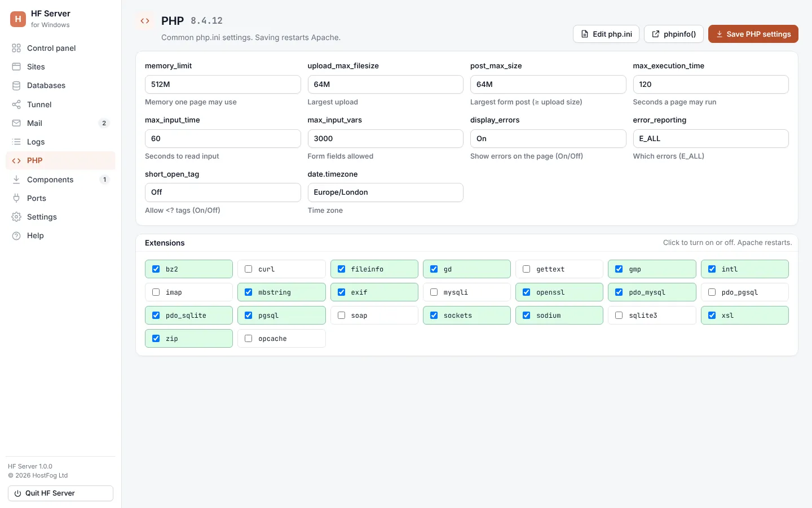Screen dimensions: 812x508
Task: Click the Ports plug icon
Action: coord(16,198)
